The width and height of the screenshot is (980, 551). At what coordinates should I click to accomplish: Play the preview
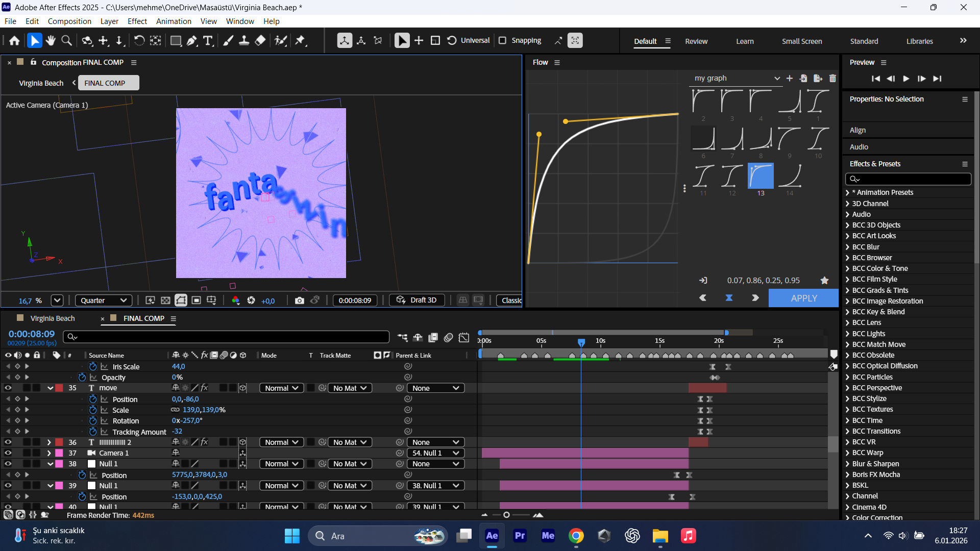click(906, 79)
